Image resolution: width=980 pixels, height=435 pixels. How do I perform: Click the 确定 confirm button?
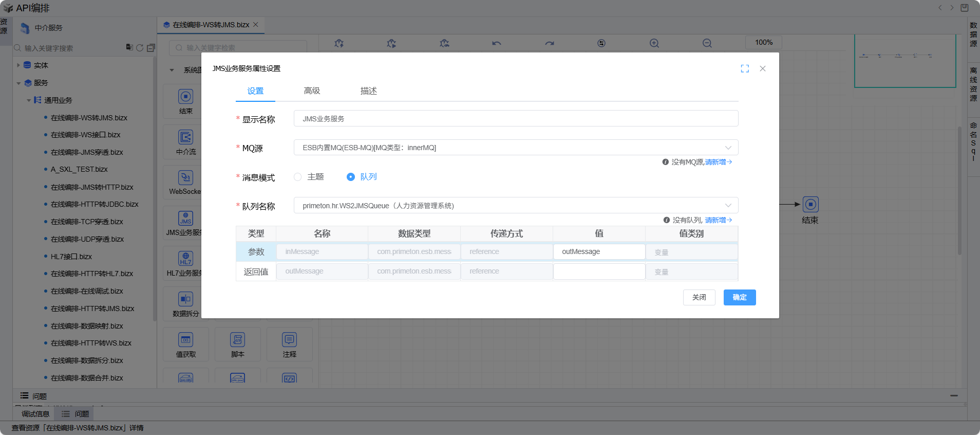pyautogui.click(x=739, y=297)
